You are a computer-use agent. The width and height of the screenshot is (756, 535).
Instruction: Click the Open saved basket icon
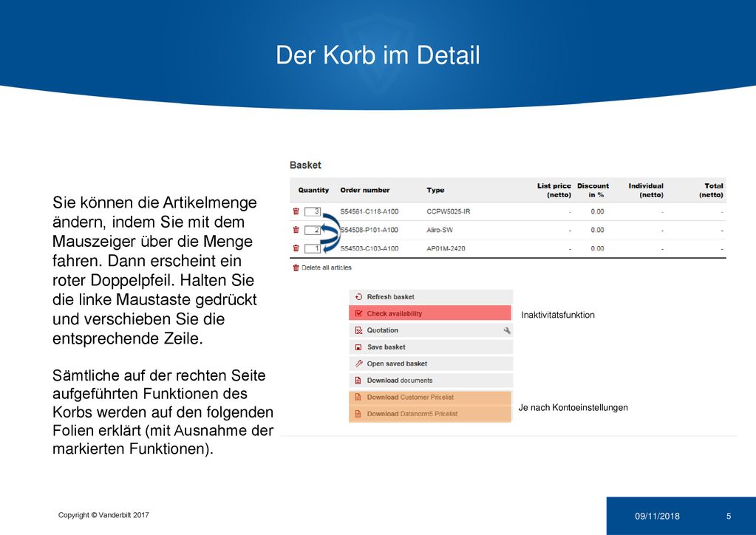[358, 364]
